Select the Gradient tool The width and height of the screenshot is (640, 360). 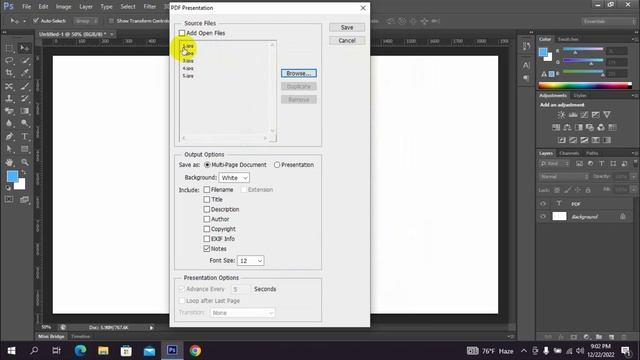(24, 111)
